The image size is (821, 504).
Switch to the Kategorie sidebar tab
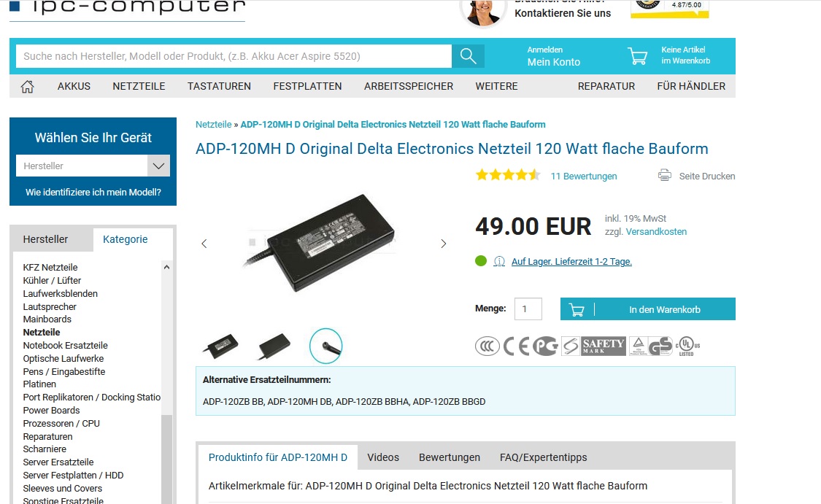[x=125, y=239]
